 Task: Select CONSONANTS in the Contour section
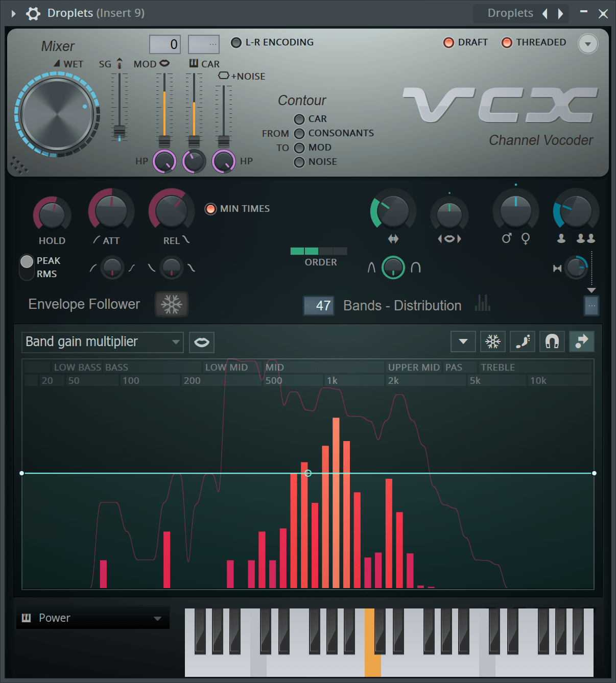coord(299,133)
